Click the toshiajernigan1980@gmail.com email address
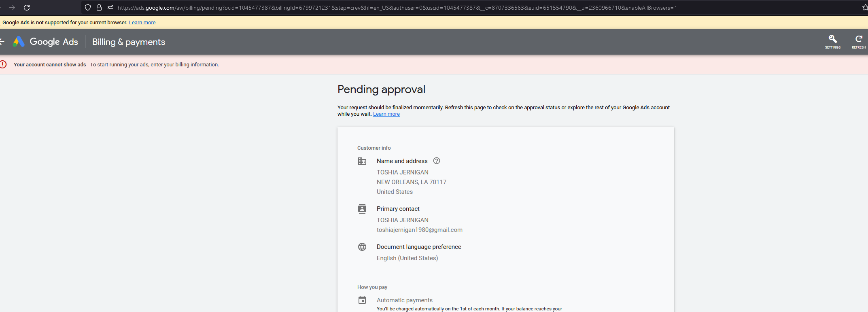The width and height of the screenshot is (868, 312). tap(420, 230)
